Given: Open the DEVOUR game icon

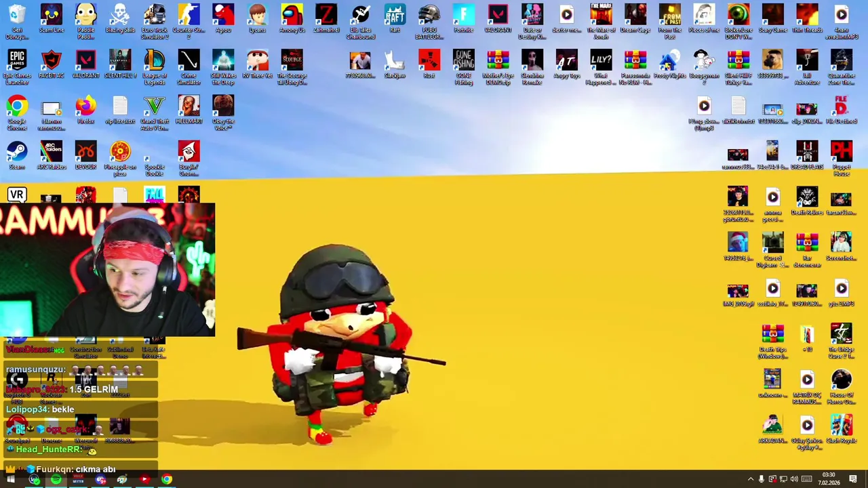Looking at the screenshot, I should click(x=85, y=155).
